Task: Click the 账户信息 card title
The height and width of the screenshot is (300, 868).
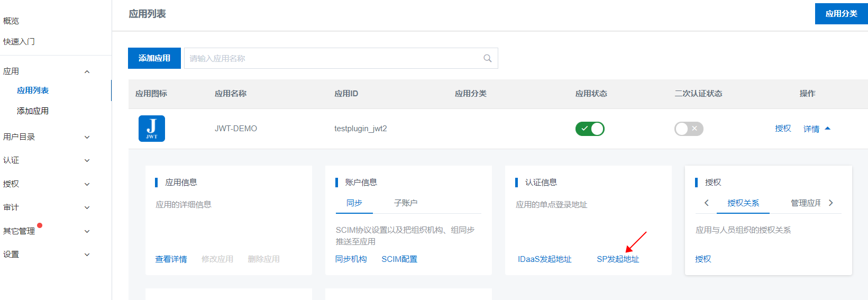Action: tap(361, 183)
